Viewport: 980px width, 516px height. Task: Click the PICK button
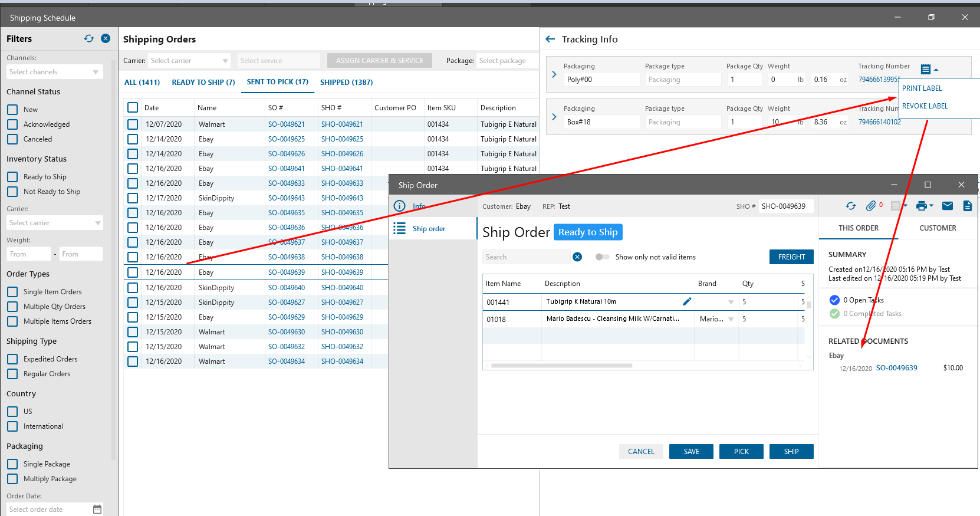(x=741, y=452)
